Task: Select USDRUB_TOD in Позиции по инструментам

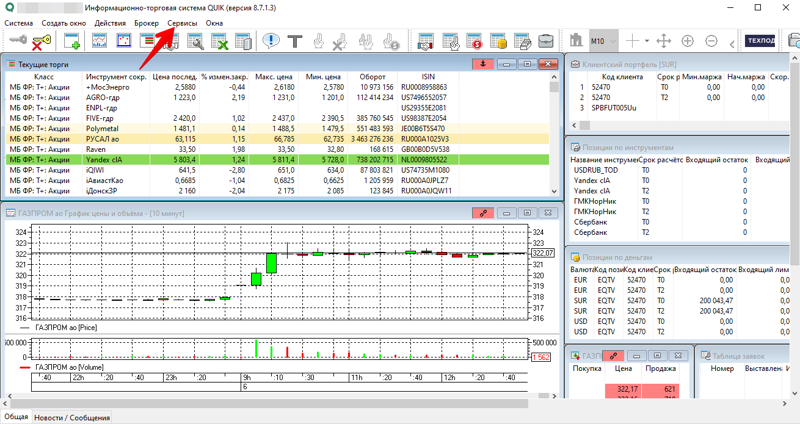Action: 595,170
